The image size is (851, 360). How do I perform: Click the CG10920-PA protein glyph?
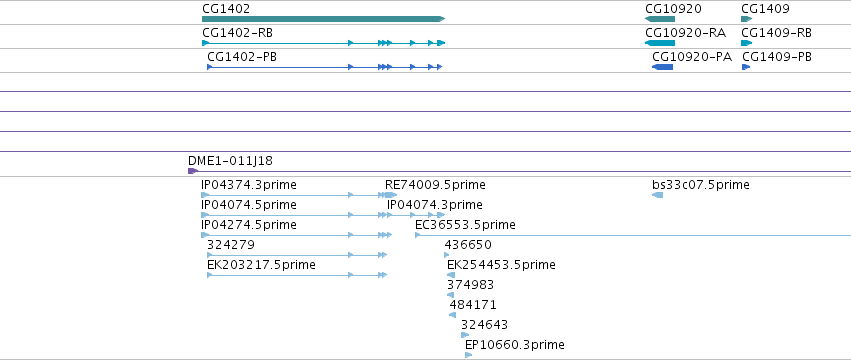(x=662, y=67)
